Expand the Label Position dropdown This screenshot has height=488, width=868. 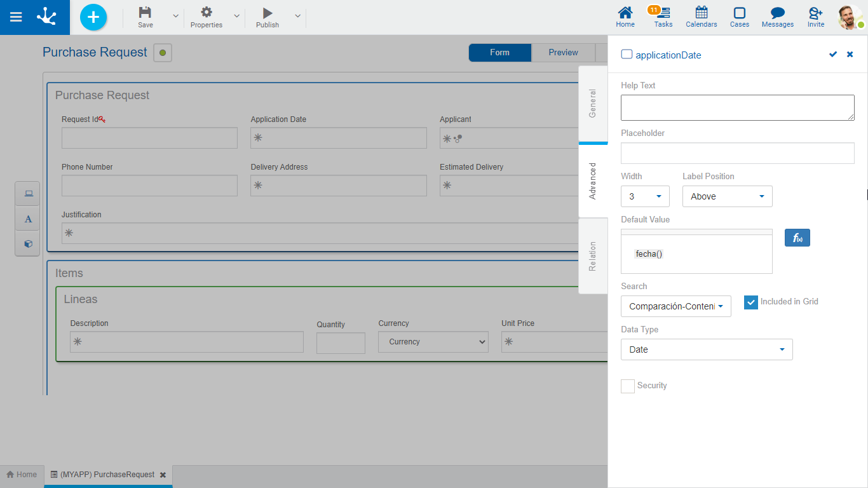coord(727,196)
